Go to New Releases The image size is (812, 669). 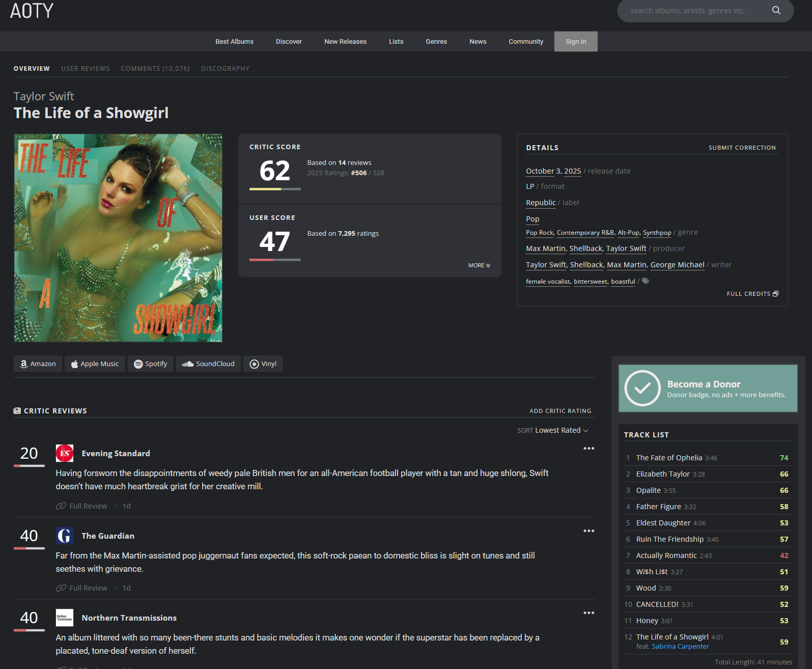(345, 42)
